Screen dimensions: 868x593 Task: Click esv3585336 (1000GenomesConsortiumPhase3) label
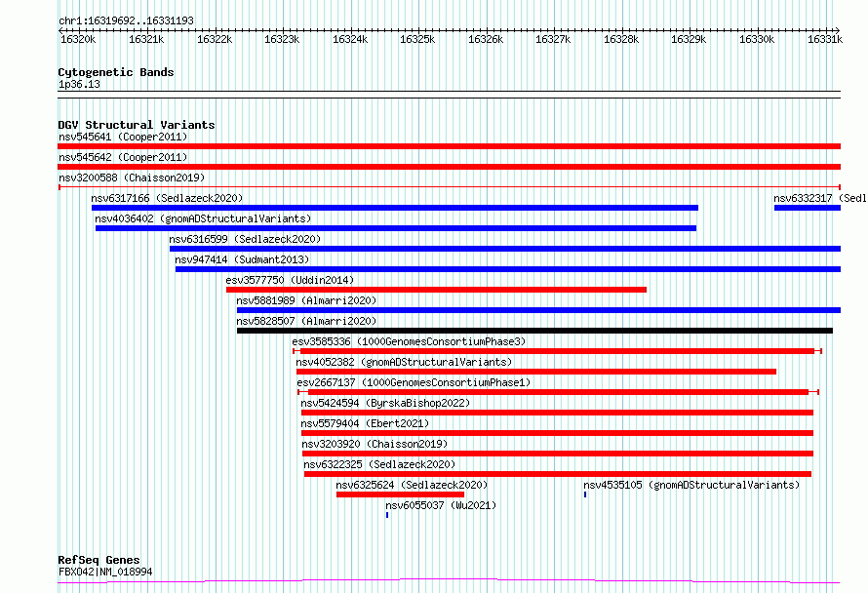click(x=409, y=341)
